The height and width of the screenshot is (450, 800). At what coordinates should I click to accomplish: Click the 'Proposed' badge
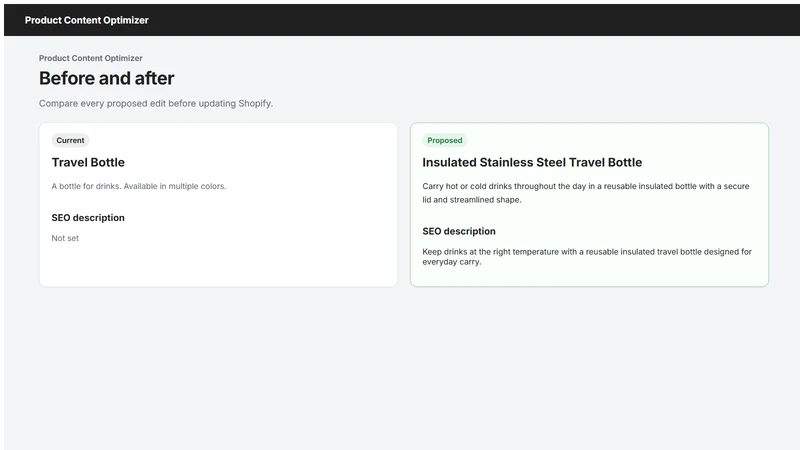point(445,140)
